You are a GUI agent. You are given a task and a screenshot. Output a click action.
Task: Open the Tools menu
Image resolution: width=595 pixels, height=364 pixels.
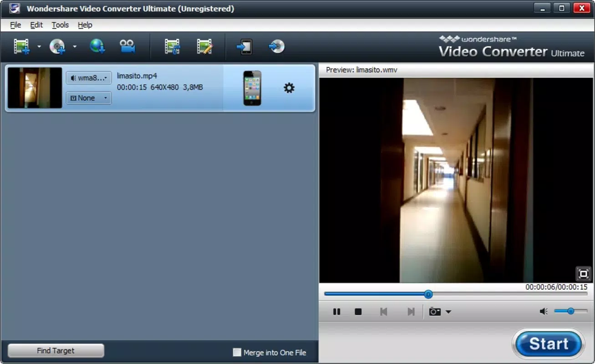(x=60, y=25)
